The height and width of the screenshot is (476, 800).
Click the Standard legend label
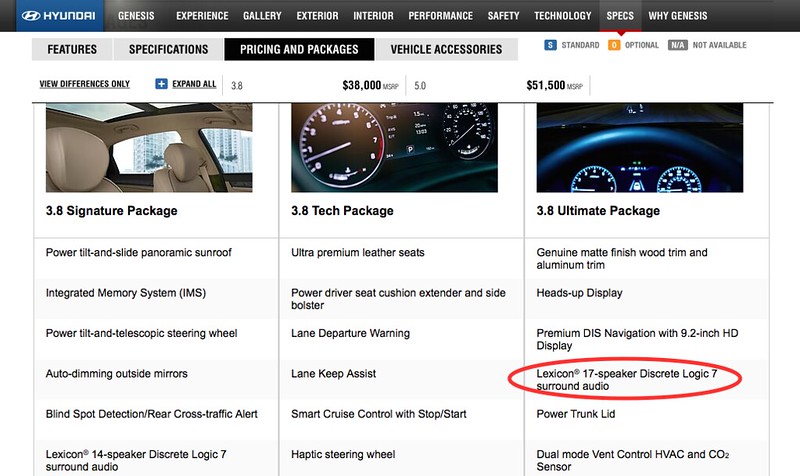tap(580, 45)
